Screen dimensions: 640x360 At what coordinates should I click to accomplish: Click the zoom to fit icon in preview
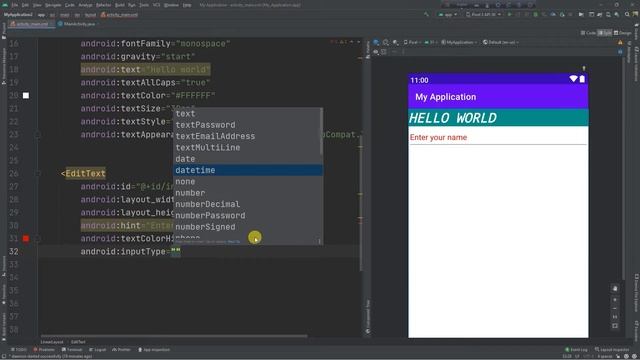tap(615, 326)
